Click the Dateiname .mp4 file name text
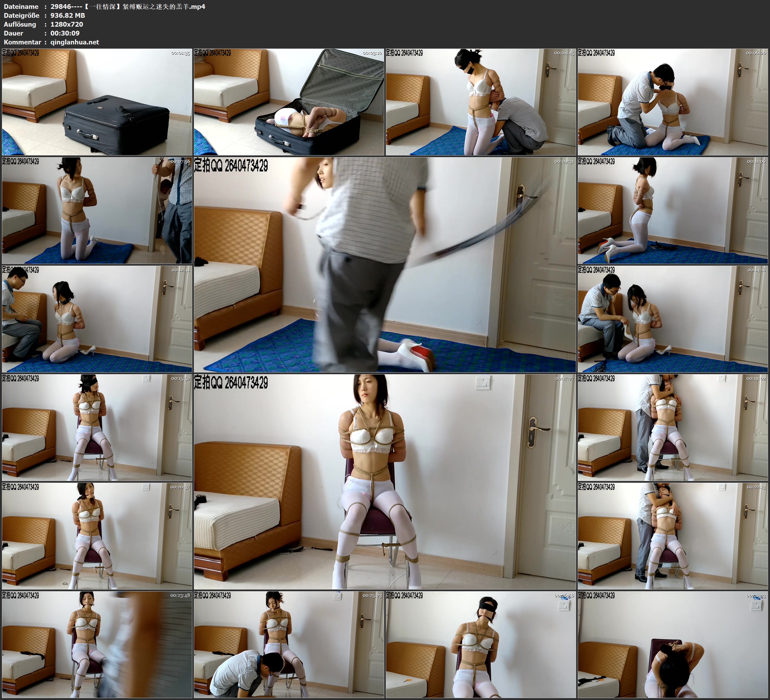 coord(128,6)
